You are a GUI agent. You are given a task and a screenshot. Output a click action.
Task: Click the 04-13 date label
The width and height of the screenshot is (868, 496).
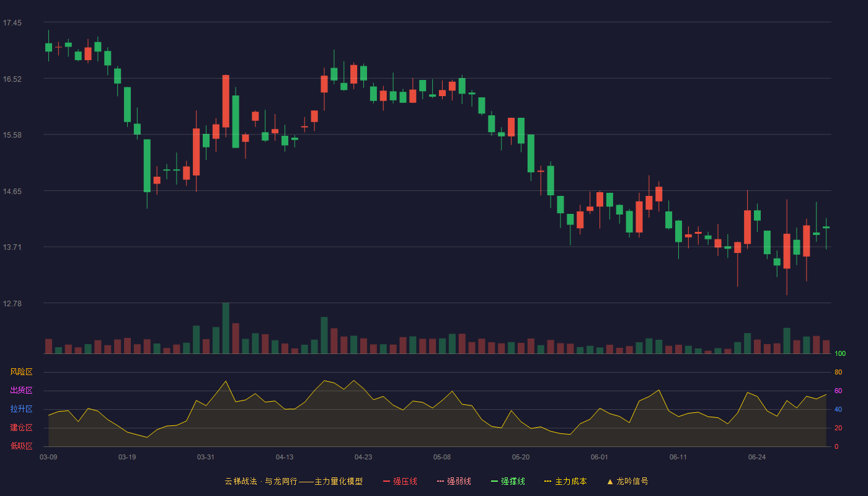pyautogui.click(x=285, y=457)
